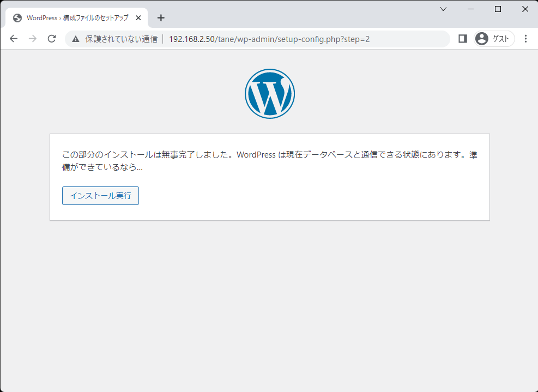Maximize the browser window
538x392 pixels.
tap(498, 9)
